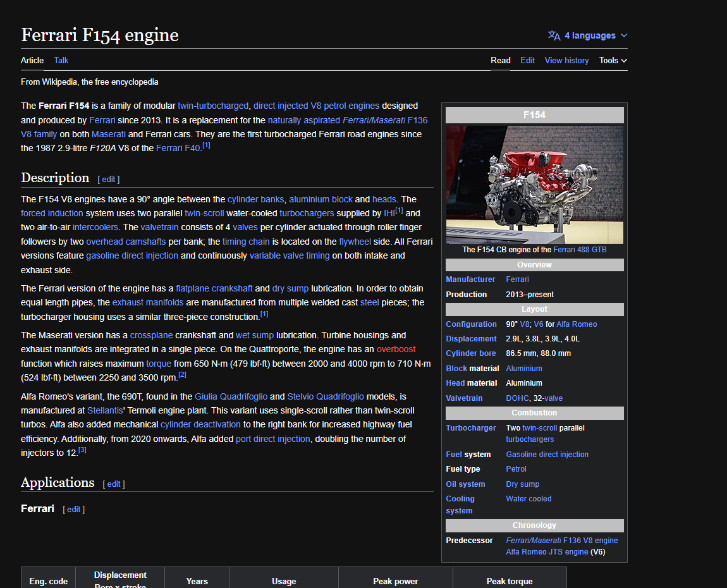Follow the Ferrari F40 link
The width and height of the screenshot is (727, 588).
pos(178,148)
